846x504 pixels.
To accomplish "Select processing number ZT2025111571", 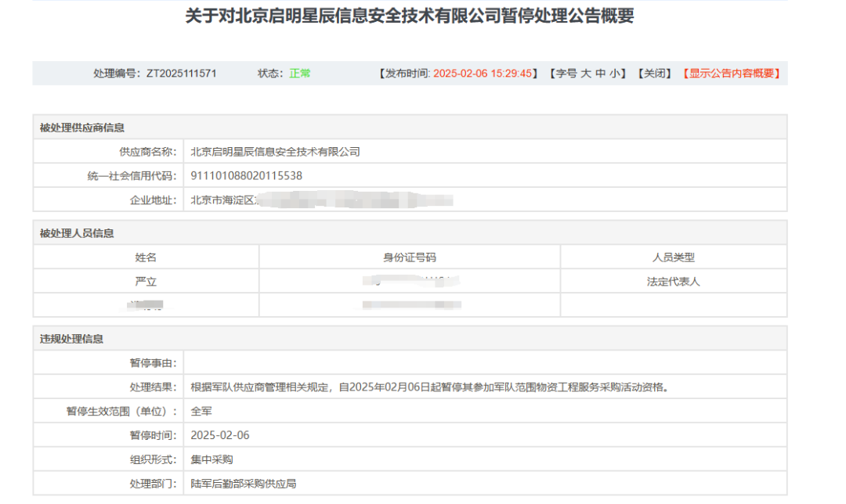I will [x=181, y=74].
